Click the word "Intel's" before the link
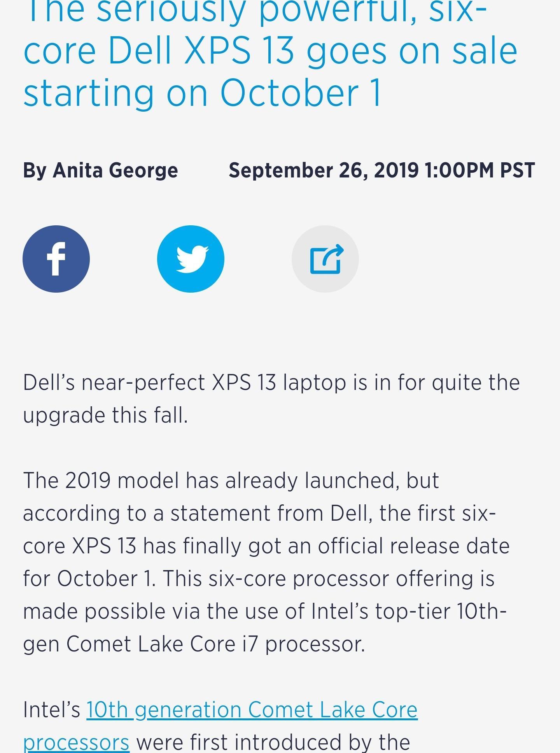 tap(52, 709)
